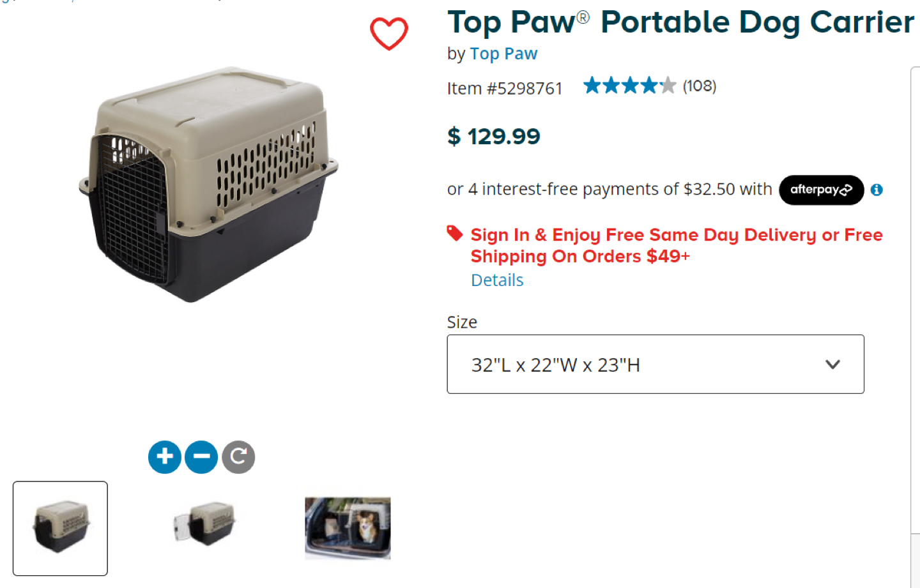Reset image view with the refresh icon
920x588 pixels.
coord(238,457)
